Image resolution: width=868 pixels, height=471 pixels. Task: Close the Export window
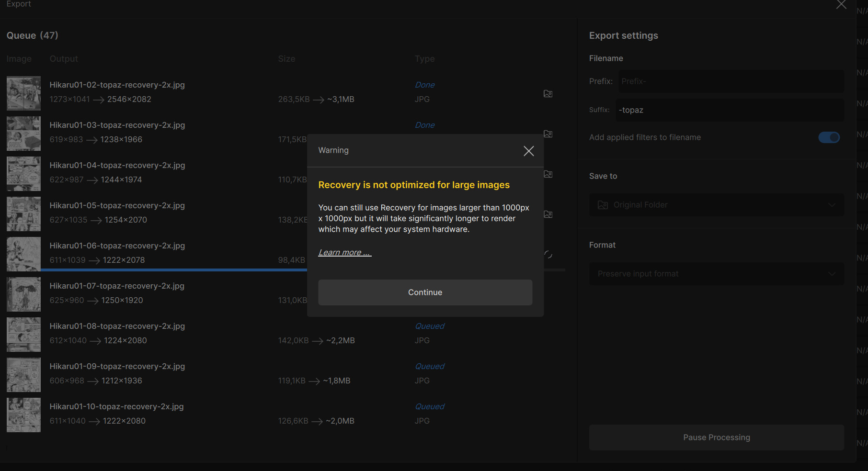(x=841, y=5)
